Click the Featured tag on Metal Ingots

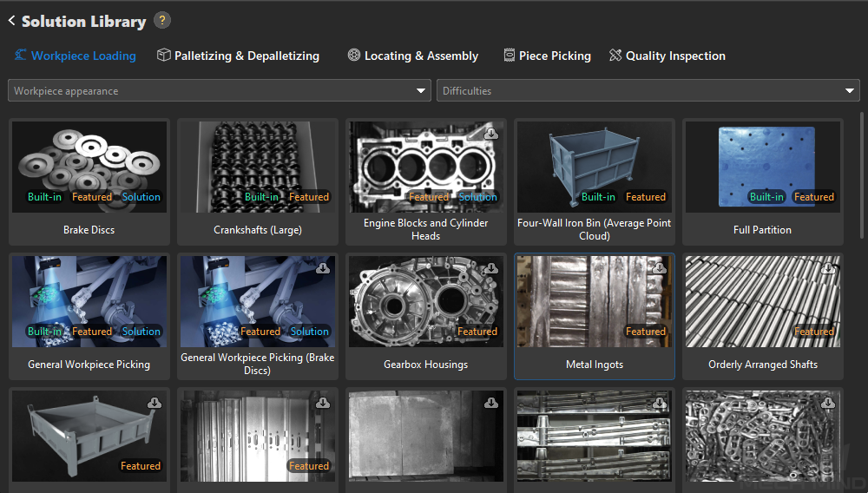[x=646, y=332]
